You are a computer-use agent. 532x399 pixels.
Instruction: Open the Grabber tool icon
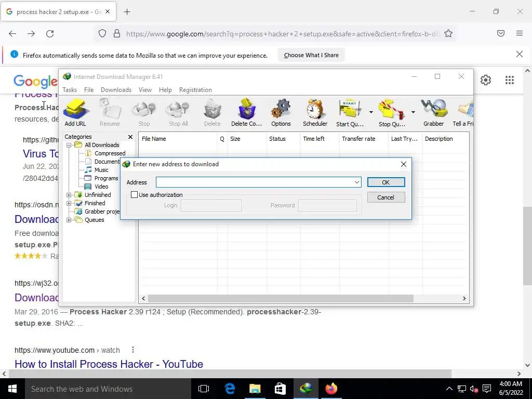[434, 113]
